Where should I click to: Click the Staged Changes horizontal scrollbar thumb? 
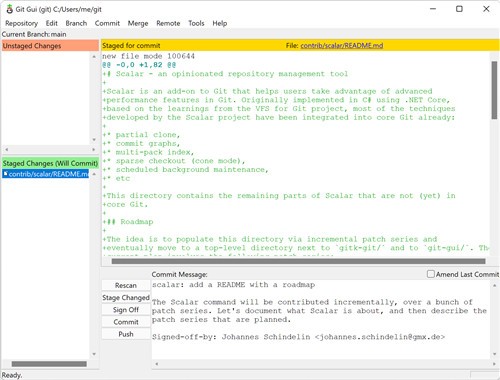pos(49,364)
